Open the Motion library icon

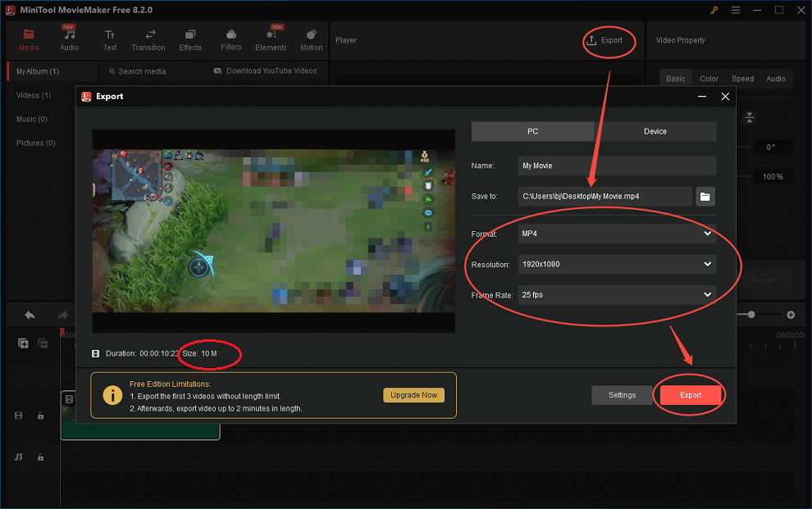[311, 34]
